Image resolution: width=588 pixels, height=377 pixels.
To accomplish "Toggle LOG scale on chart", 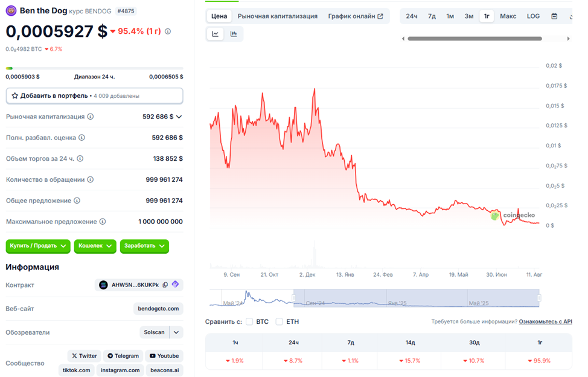I will (x=533, y=16).
